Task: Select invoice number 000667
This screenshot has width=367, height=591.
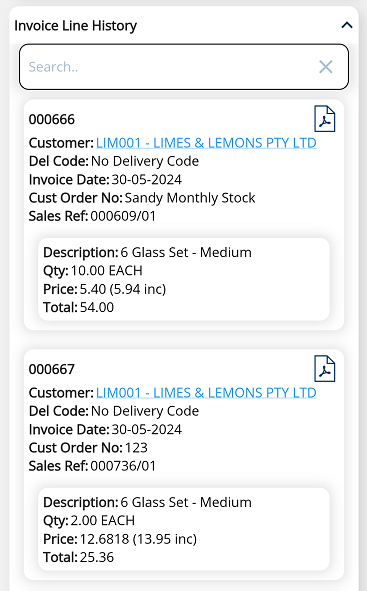Action: point(52,369)
